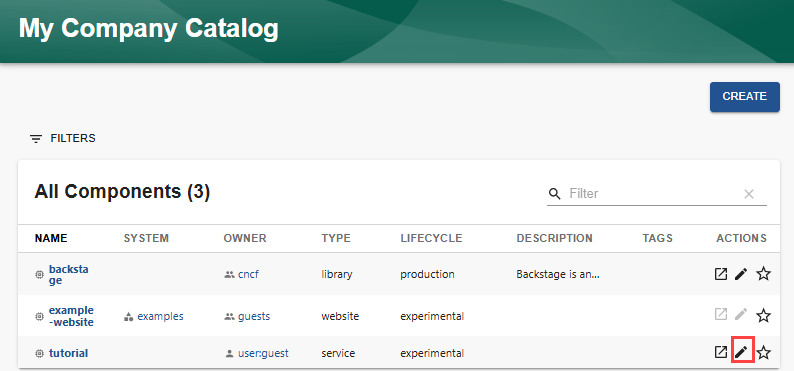794x371 pixels.
Task: Click the greyed edit pencil in example-website row
Action: pos(741,314)
